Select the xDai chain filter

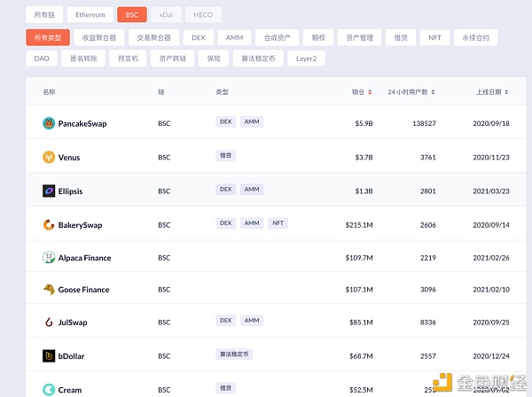coord(166,14)
